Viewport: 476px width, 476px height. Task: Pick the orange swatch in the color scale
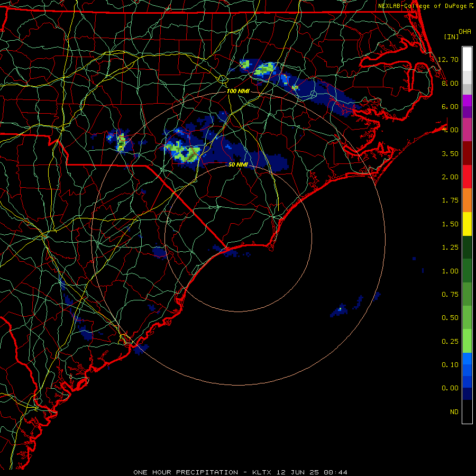point(467,200)
